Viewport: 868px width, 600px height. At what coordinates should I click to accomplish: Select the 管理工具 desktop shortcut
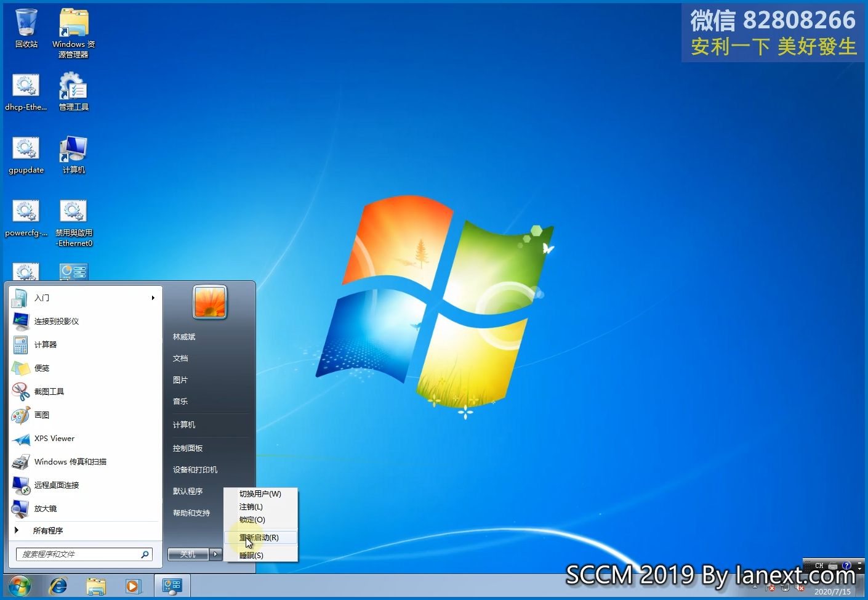point(73,92)
